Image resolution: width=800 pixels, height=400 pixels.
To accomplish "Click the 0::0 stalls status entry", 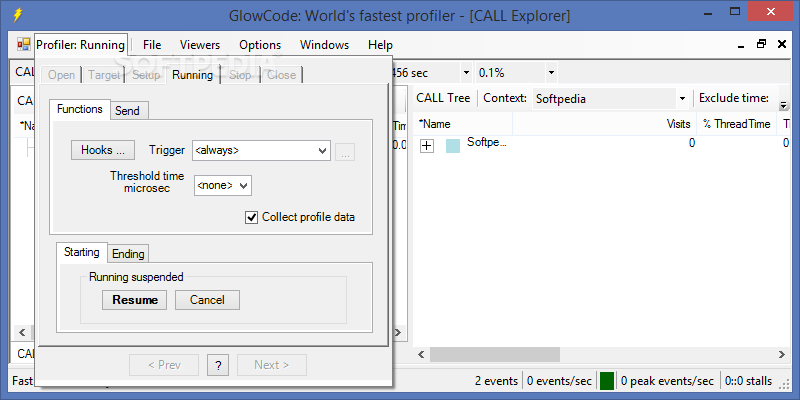I will (x=749, y=381).
